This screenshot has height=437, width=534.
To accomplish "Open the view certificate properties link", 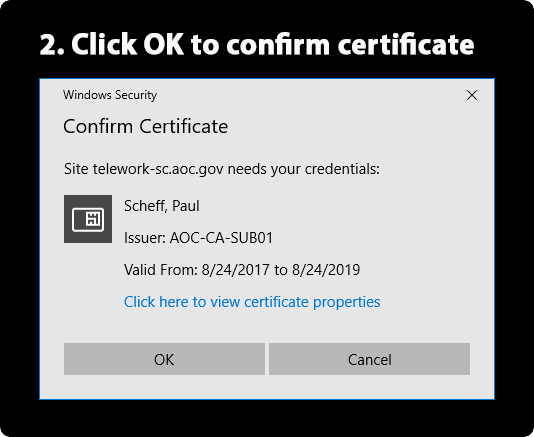I will [252, 302].
